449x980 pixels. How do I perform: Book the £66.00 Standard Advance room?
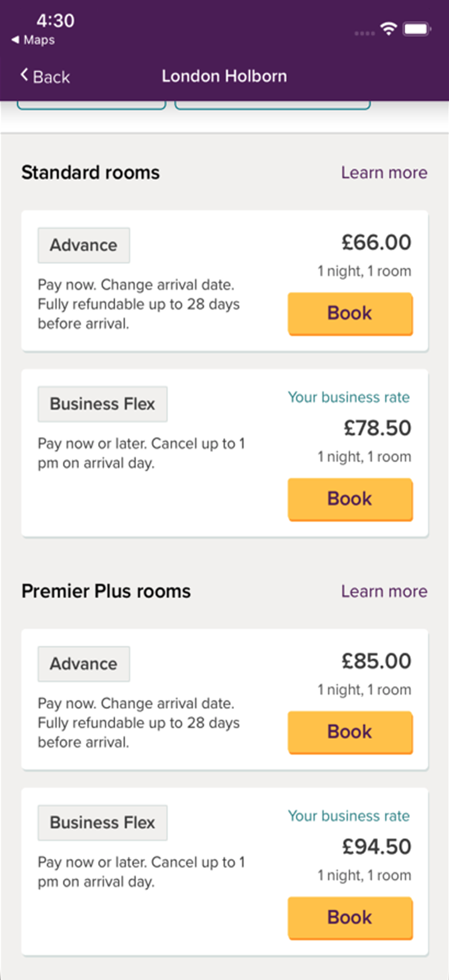pos(350,313)
